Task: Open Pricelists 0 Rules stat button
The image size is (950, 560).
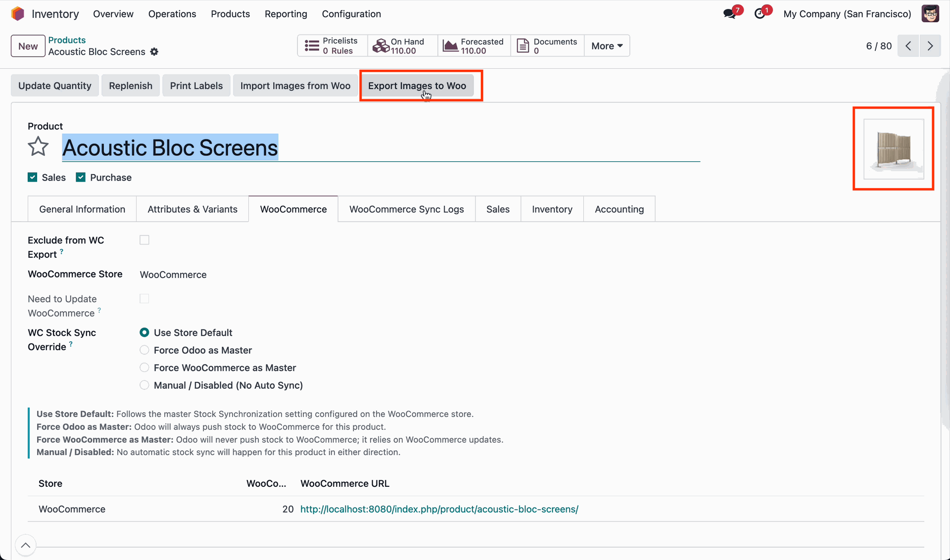Action: click(332, 46)
